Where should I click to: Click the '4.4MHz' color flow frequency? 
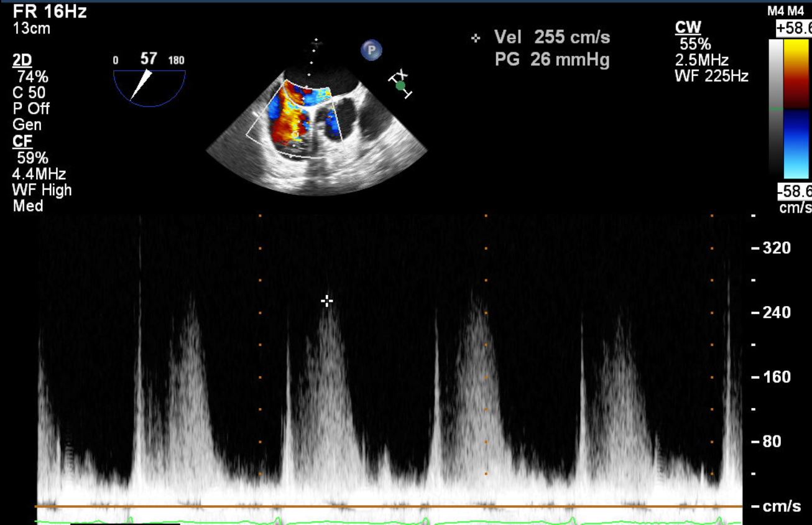(x=39, y=174)
